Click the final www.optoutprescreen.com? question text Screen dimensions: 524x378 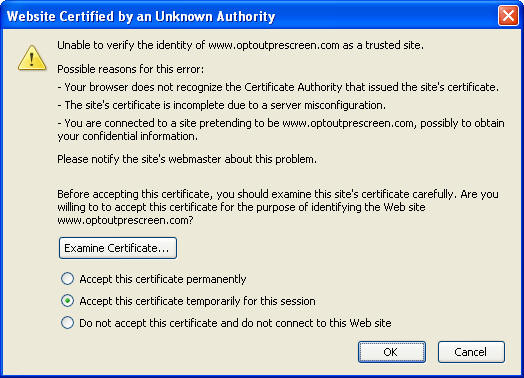[x=125, y=220]
